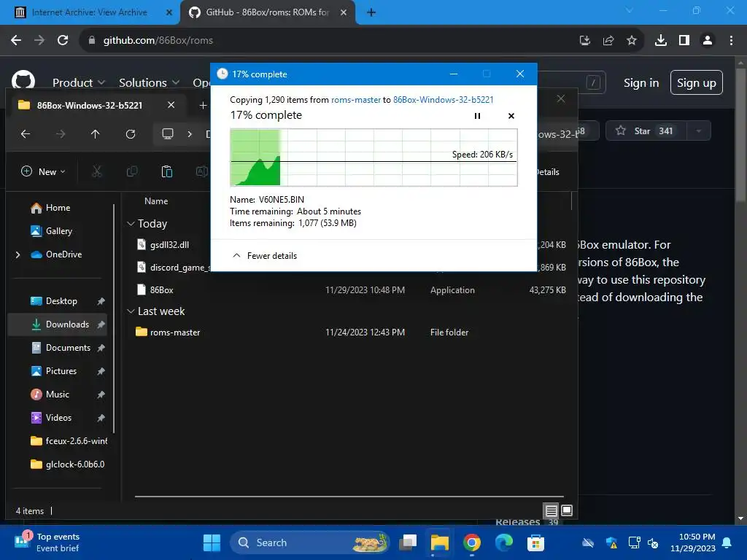This screenshot has height=560, width=747.
Task: Reload the GitHub page in Chrome
Action: point(63,41)
